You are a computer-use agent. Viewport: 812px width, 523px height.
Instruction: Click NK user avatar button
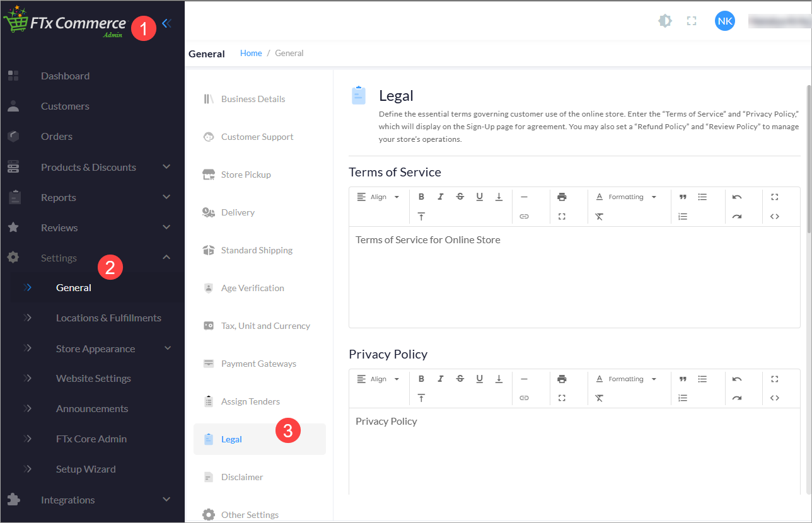[724, 21]
